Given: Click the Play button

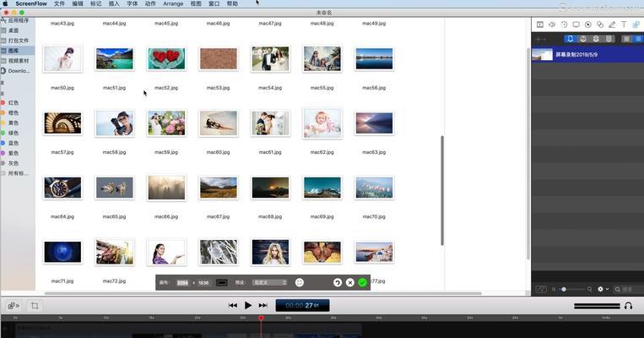Looking at the screenshot, I should tap(248, 306).
